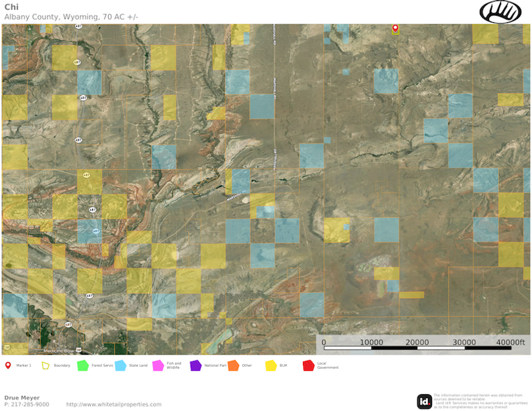This screenshot has height=411, width=532.
Task: Click the 'Chi' property title
Action: [11, 7]
